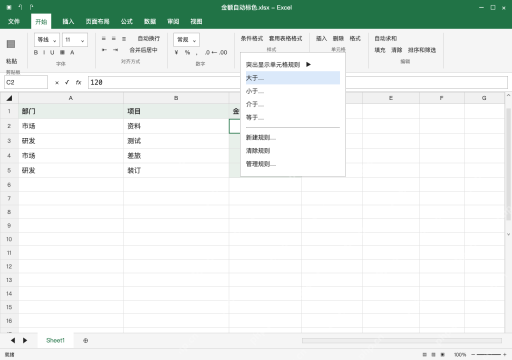Screen dimensions: 512x360
Task: Switch to the 页面布局 ribbon tab
Action: (97, 21)
